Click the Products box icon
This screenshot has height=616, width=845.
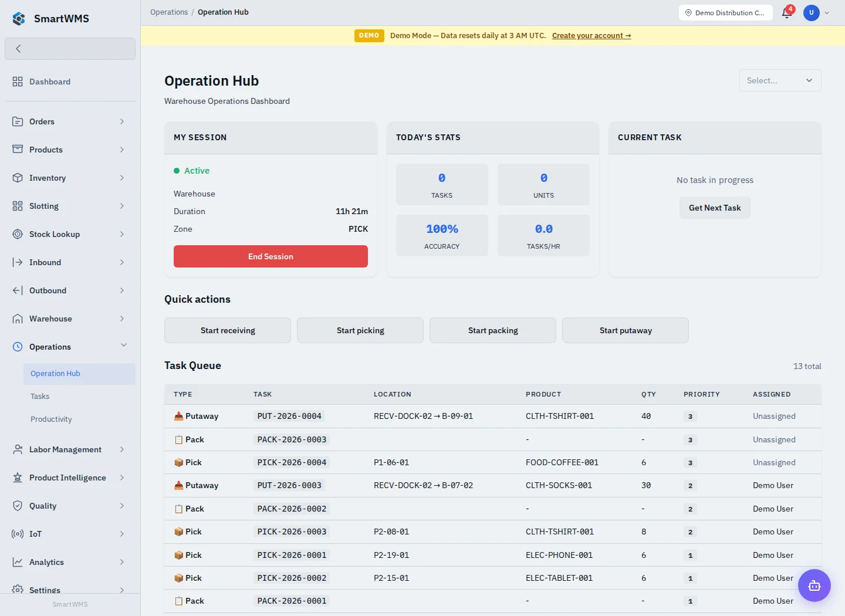(18, 150)
